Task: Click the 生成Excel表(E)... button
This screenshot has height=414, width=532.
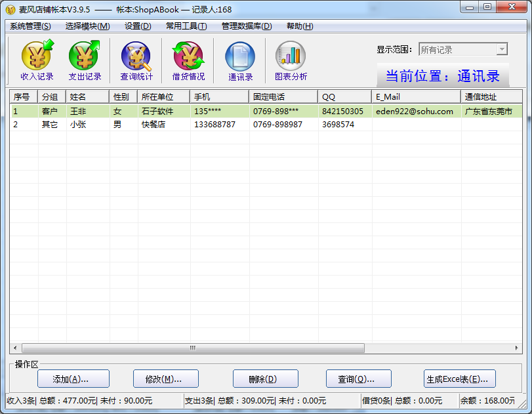Action: pyautogui.click(x=460, y=379)
